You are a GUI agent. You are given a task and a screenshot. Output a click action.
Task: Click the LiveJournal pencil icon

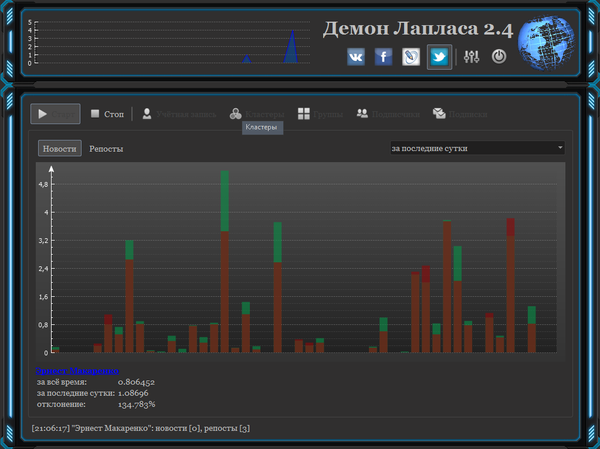pos(411,57)
